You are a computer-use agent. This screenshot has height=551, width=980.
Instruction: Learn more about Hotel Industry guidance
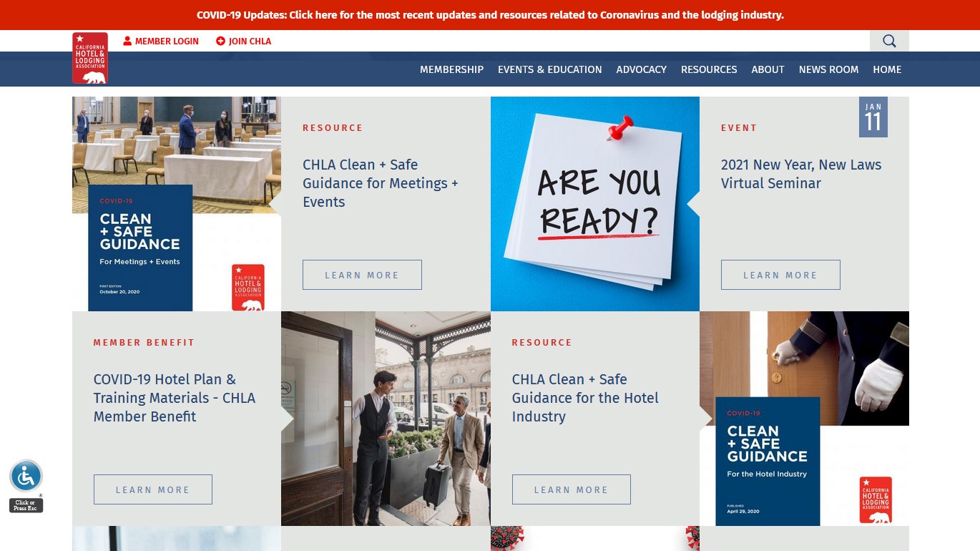[x=572, y=489]
